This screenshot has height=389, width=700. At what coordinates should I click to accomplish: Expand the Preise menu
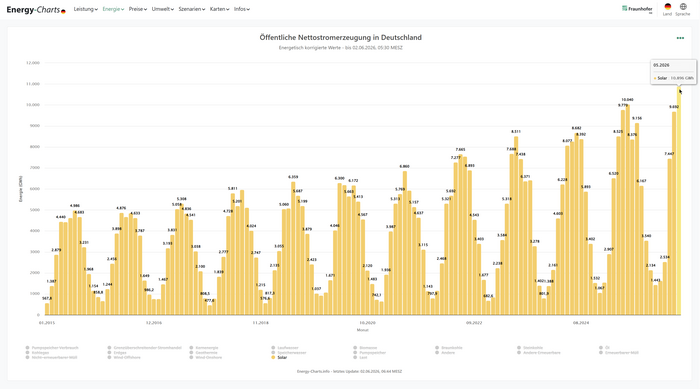tap(138, 9)
